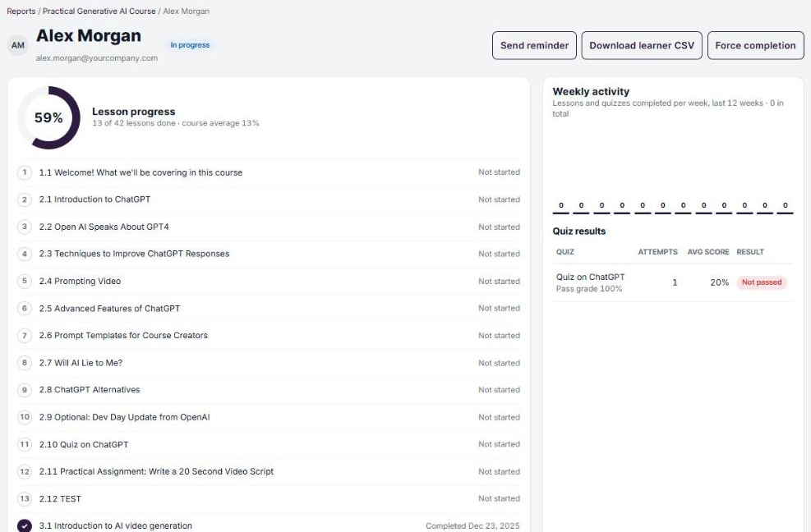Click the Quiz on ChatGPT row in Quiz results
This screenshot has width=811, height=532.
(x=672, y=282)
